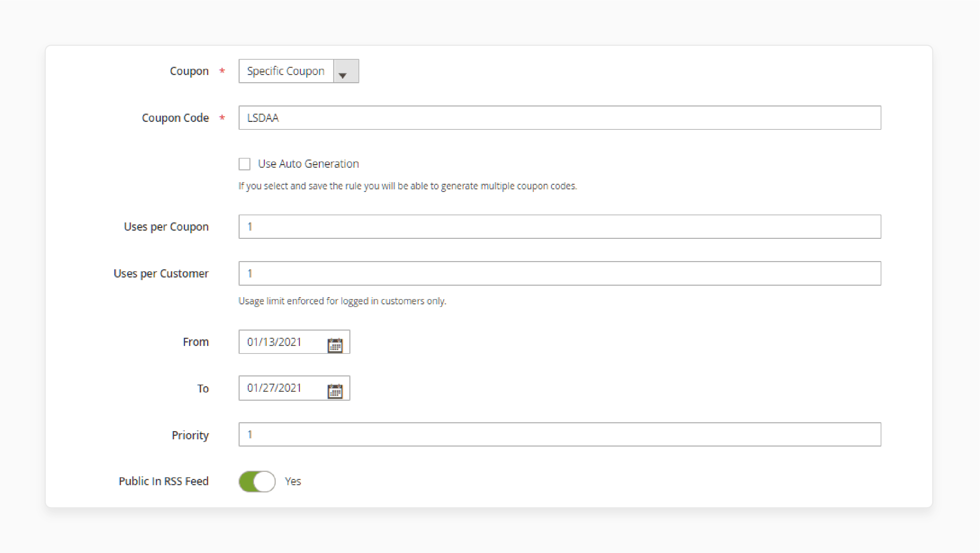Click the Coupon field label
Viewport: 980px width, 553px height.
(x=189, y=71)
